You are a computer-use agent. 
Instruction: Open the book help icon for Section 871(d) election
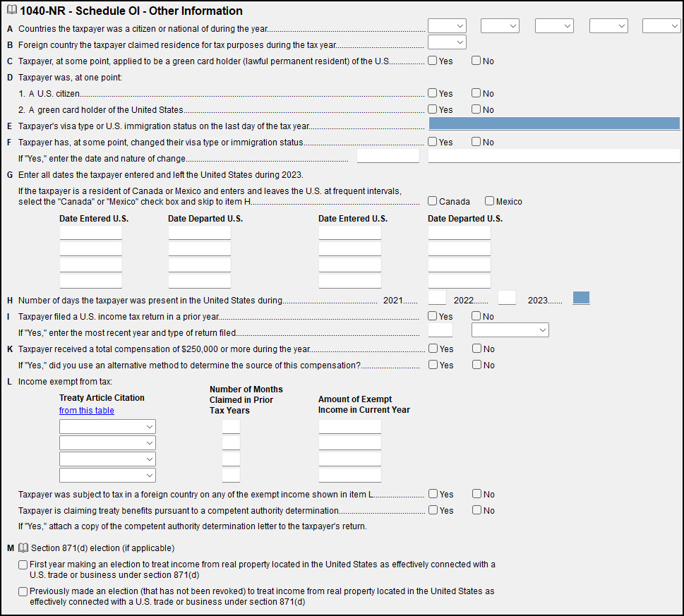click(x=23, y=548)
